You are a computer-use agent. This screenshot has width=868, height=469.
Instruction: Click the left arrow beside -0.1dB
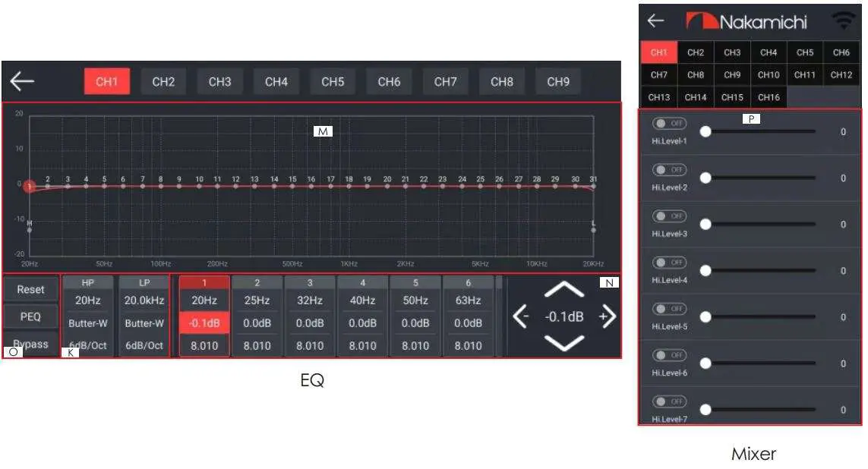click(522, 316)
